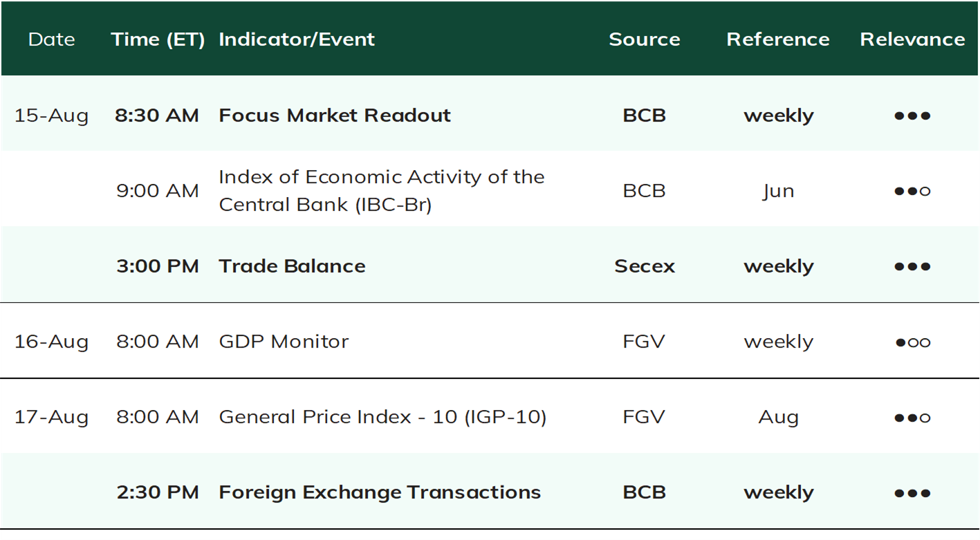Click the 15-Aug date cell

pyautogui.click(x=51, y=115)
